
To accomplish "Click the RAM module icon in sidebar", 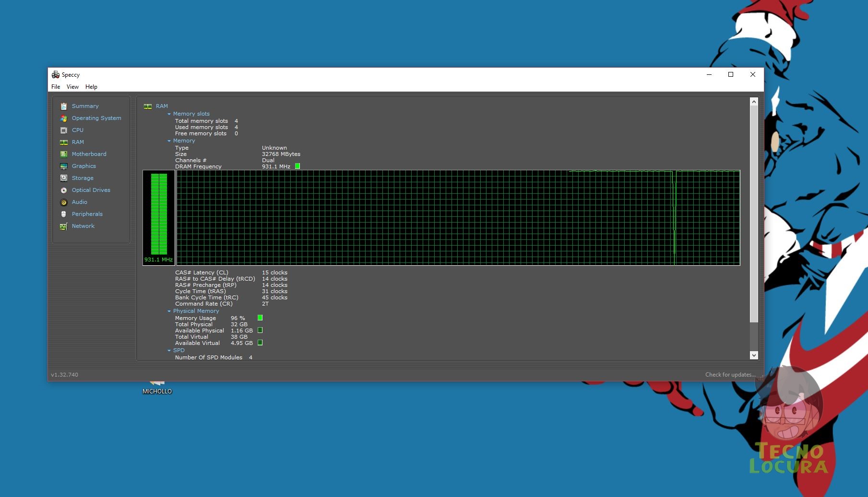I will (63, 142).
